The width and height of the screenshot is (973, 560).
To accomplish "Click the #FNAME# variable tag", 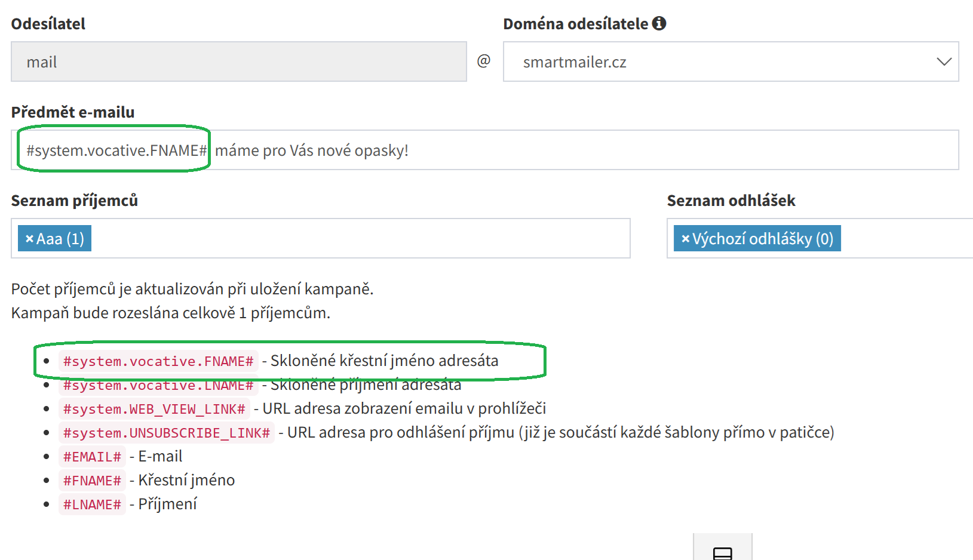I will click(x=92, y=481).
